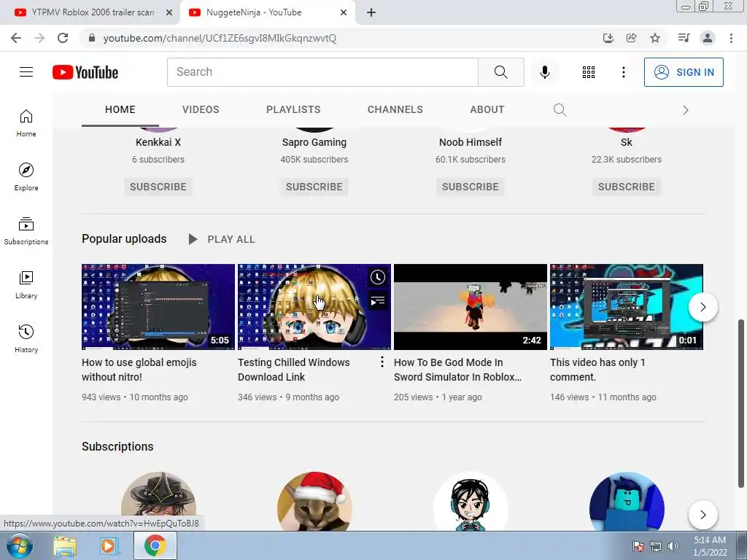The image size is (747, 560).
Task: Click the SIGN IN button
Action: pos(684,72)
